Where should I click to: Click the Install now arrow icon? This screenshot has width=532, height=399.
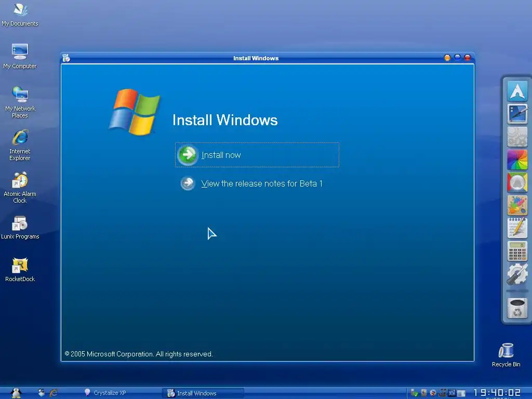(x=187, y=155)
